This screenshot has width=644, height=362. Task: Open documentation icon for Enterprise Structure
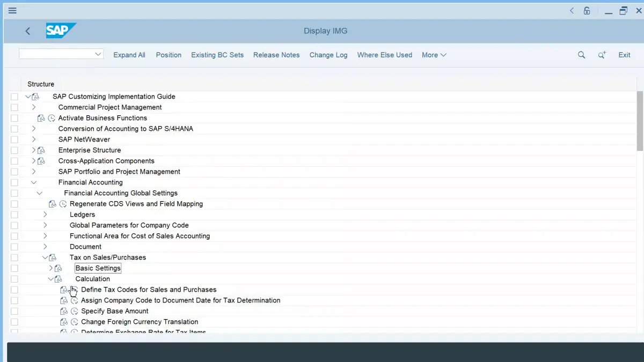(41, 150)
